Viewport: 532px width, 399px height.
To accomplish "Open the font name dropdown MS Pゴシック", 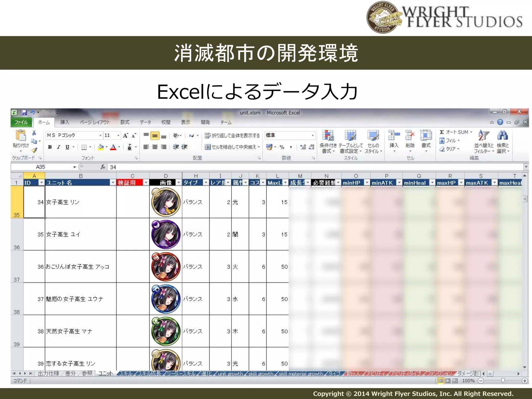I will pyautogui.click(x=100, y=135).
